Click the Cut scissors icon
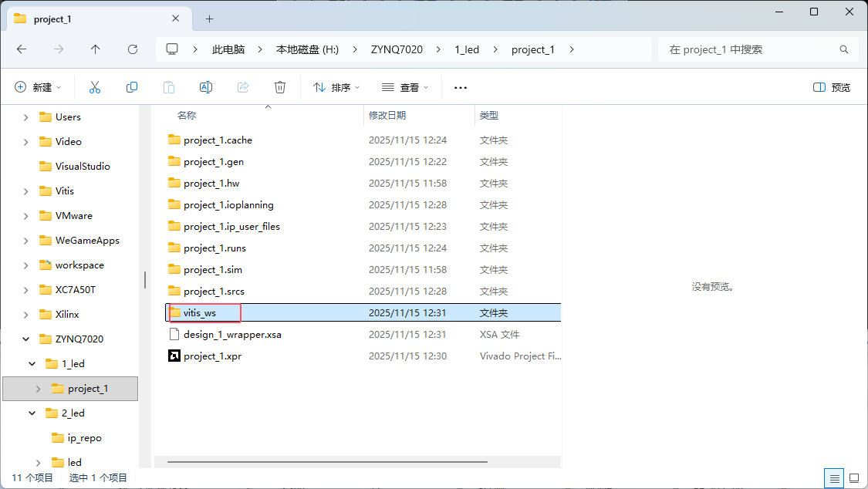The width and height of the screenshot is (868, 489). [x=95, y=87]
